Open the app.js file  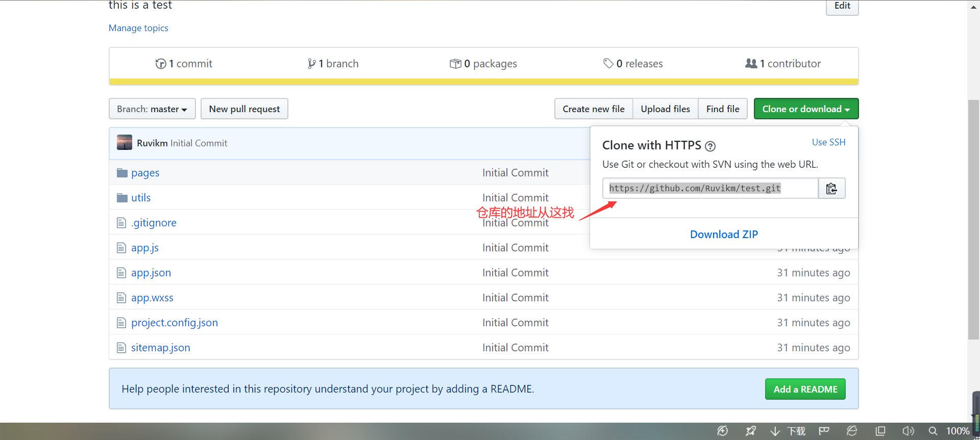click(145, 248)
